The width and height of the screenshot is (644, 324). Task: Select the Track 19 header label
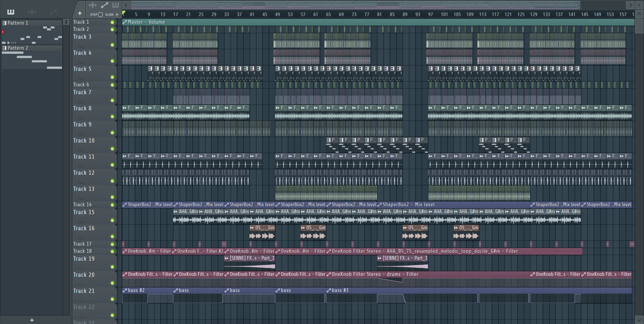pos(84,259)
